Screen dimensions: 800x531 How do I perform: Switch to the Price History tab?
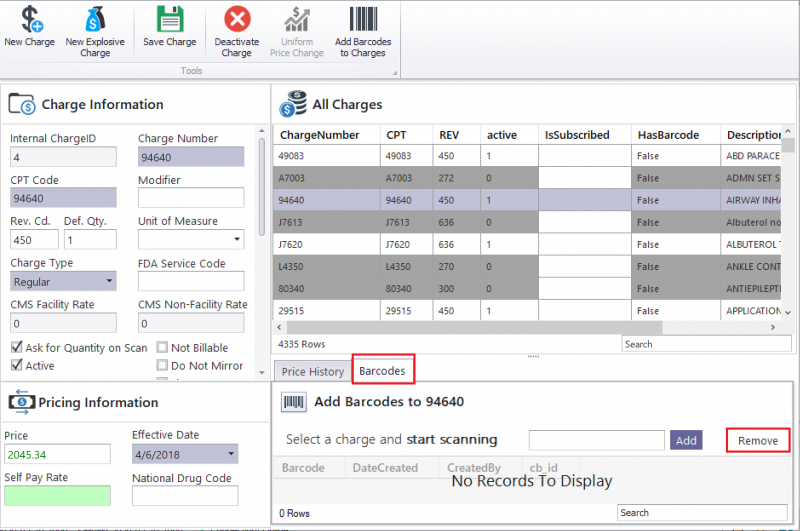pyautogui.click(x=312, y=371)
